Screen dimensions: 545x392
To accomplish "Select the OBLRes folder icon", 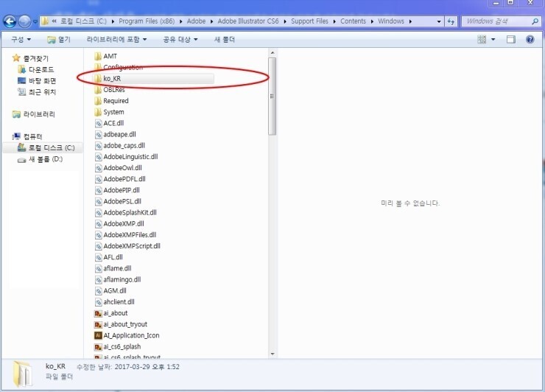I will point(98,90).
